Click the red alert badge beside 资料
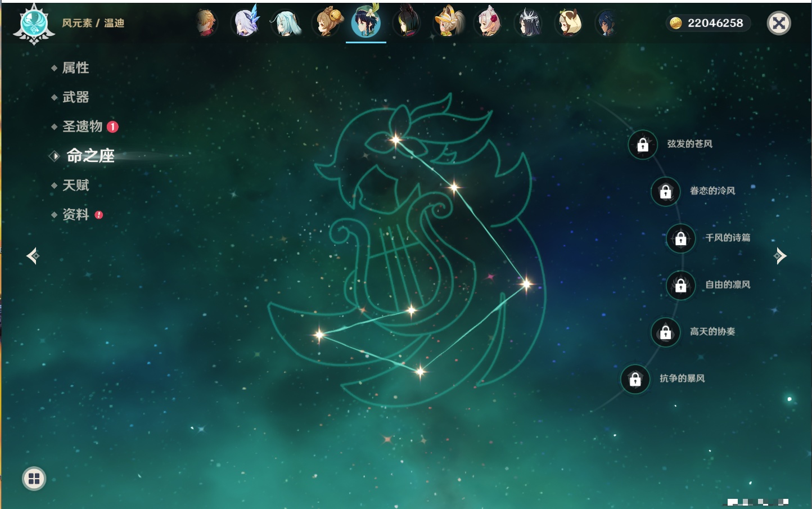The width and height of the screenshot is (812, 509). coord(99,215)
